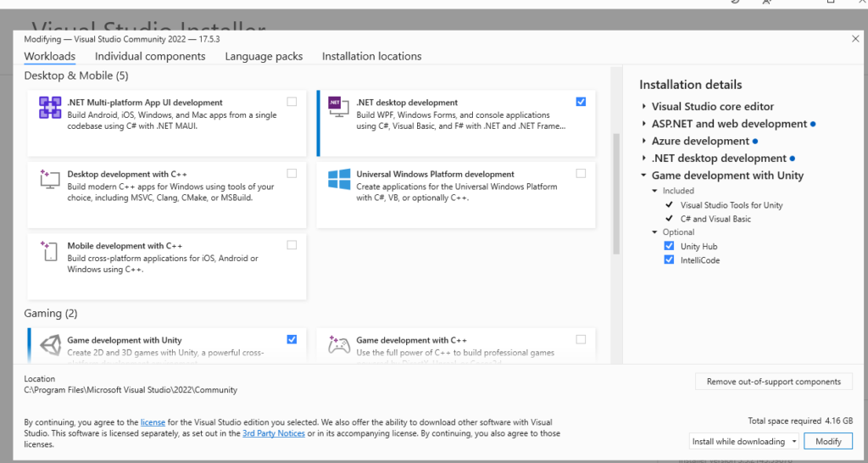The image size is (868, 463).
Task: Click the Desktop & Mobile (5) heading
Action: click(x=76, y=75)
